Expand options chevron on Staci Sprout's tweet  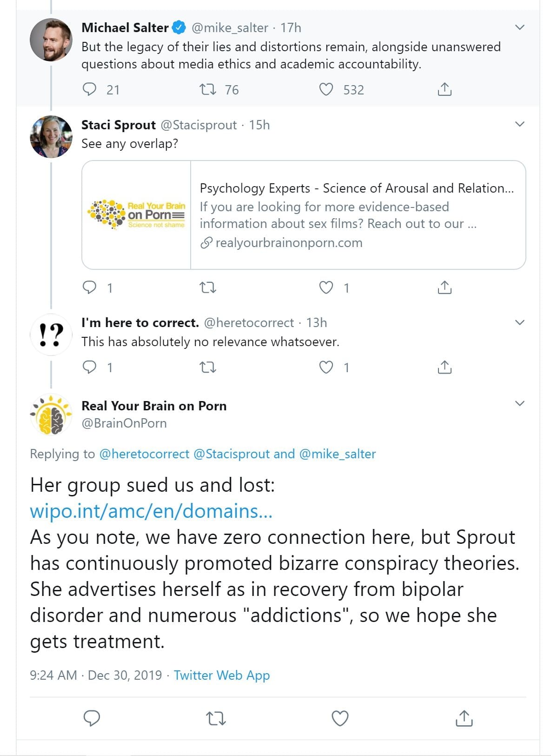pyautogui.click(x=520, y=124)
